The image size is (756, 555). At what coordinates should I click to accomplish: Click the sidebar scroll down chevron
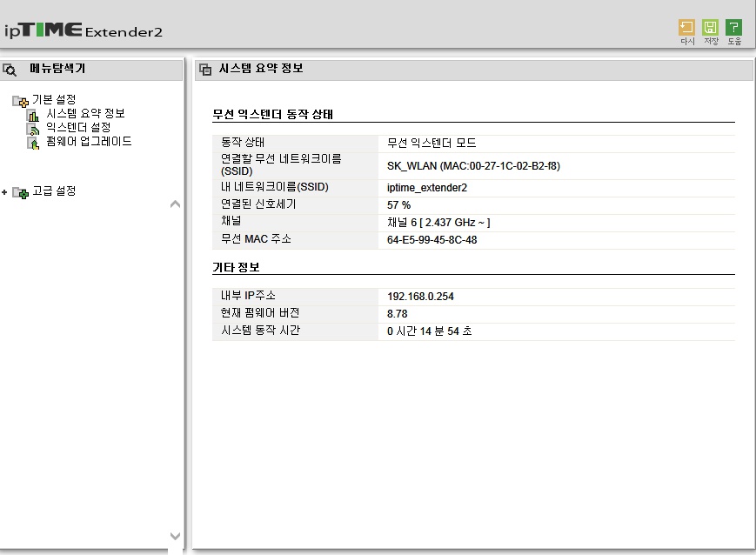175,536
